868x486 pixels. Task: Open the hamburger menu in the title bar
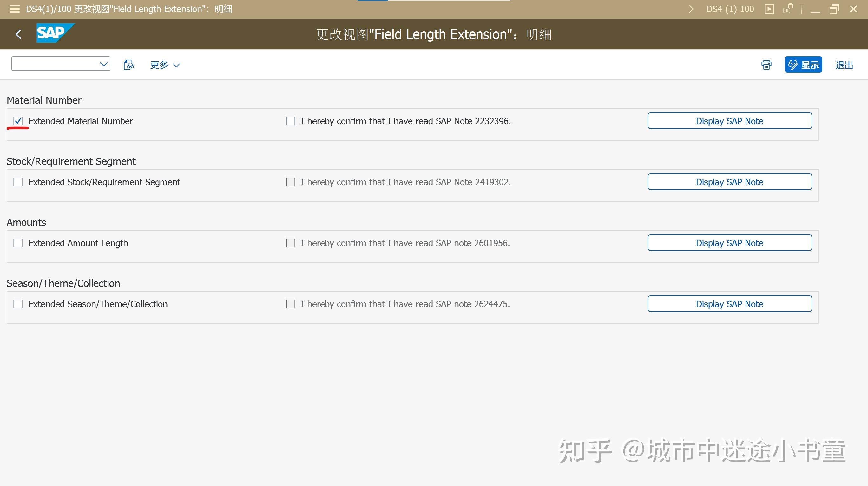[x=14, y=9]
